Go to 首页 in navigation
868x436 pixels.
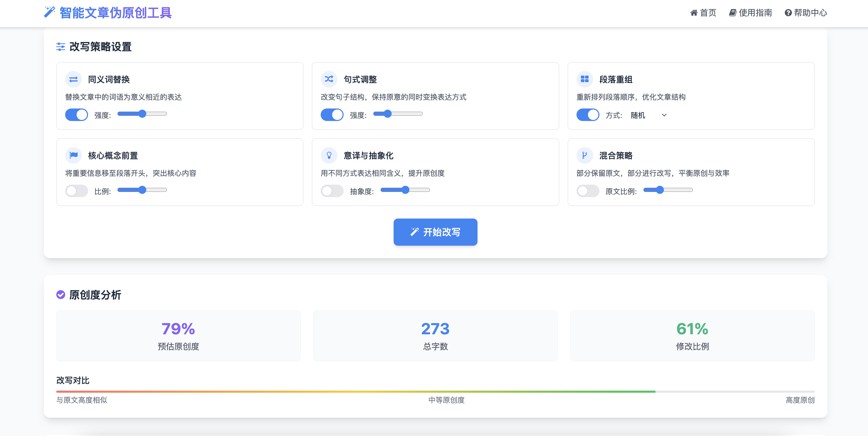coord(703,13)
